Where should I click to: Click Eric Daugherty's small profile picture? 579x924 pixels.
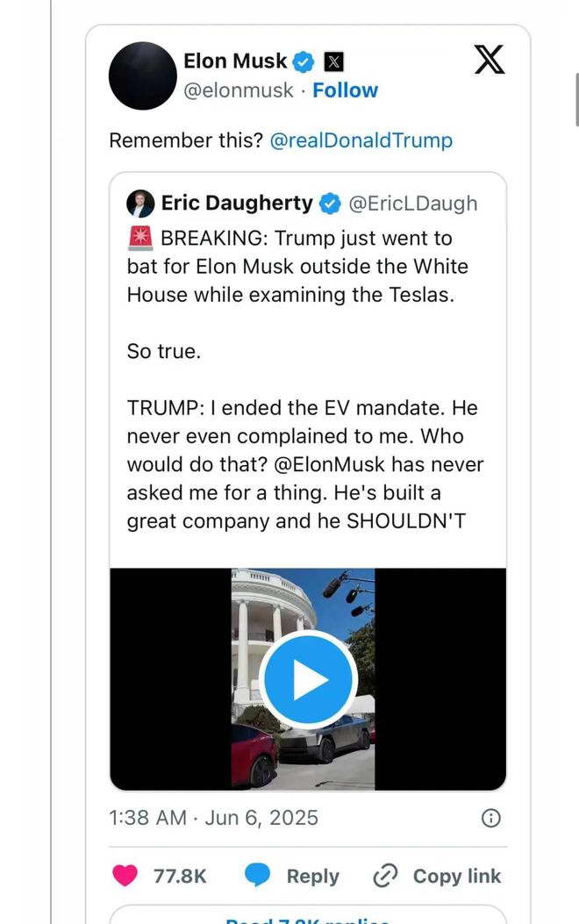pyautogui.click(x=140, y=204)
